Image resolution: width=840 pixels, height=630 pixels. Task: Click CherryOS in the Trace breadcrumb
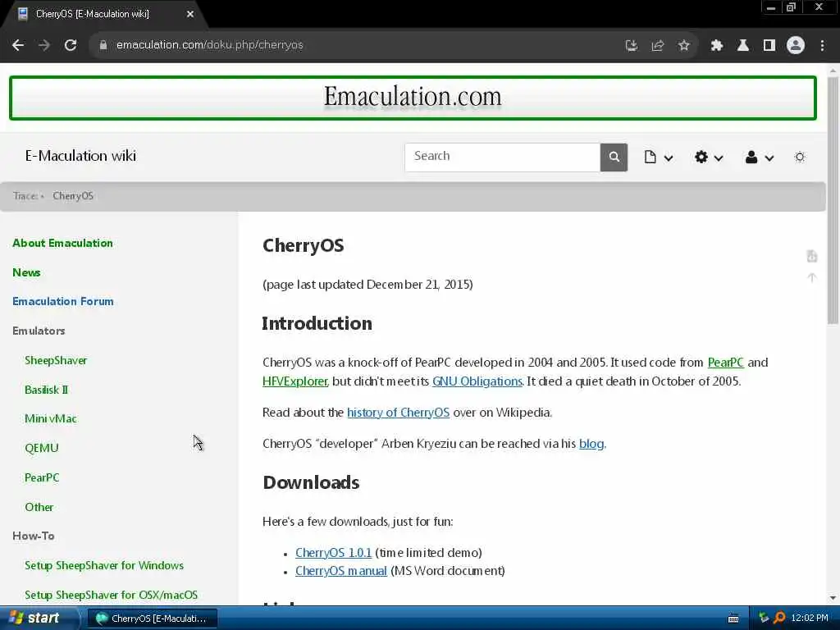(73, 196)
